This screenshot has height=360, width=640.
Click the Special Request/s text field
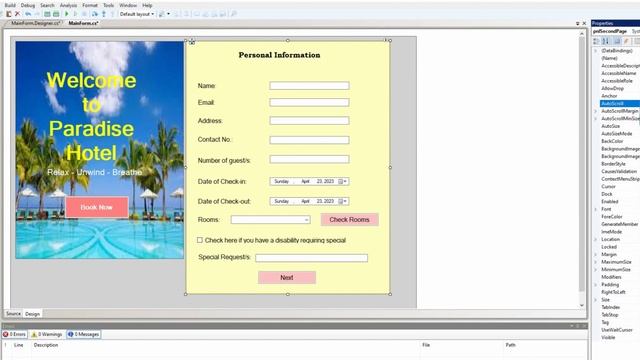click(x=311, y=258)
